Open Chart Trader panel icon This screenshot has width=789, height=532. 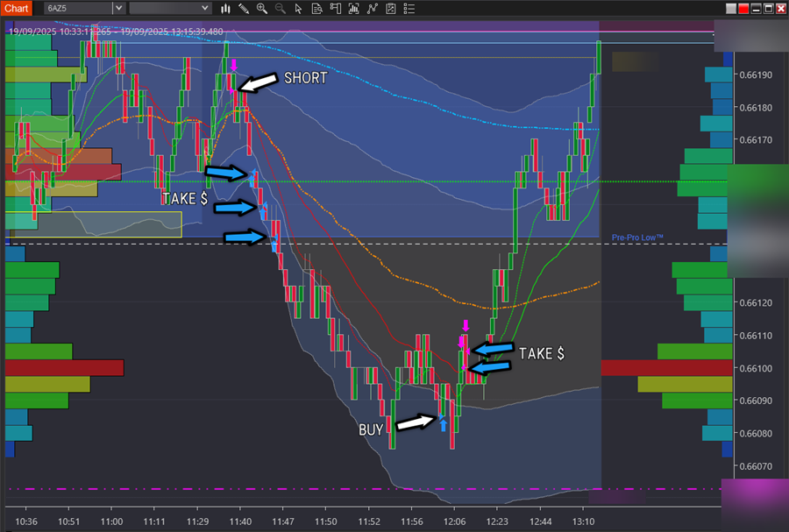pyautogui.click(x=335, y=8)
